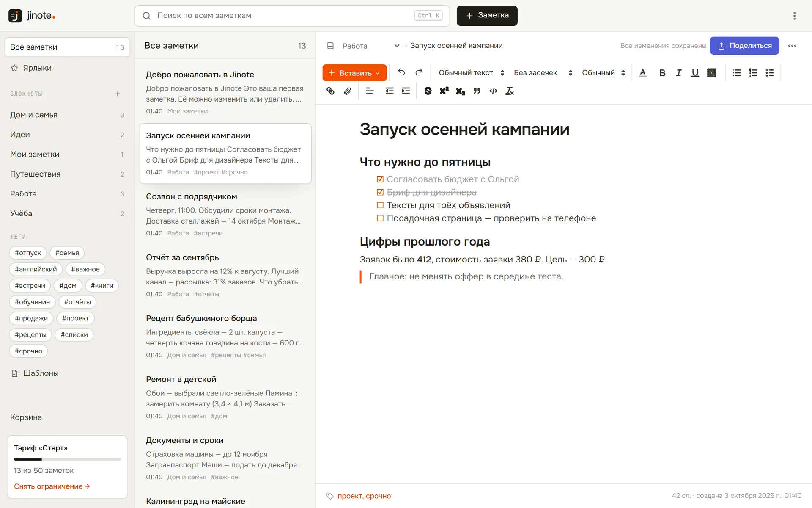812x508 pixels.
Task: Expand the «Работа» notebook selector
Action: (x=371, y=46)
